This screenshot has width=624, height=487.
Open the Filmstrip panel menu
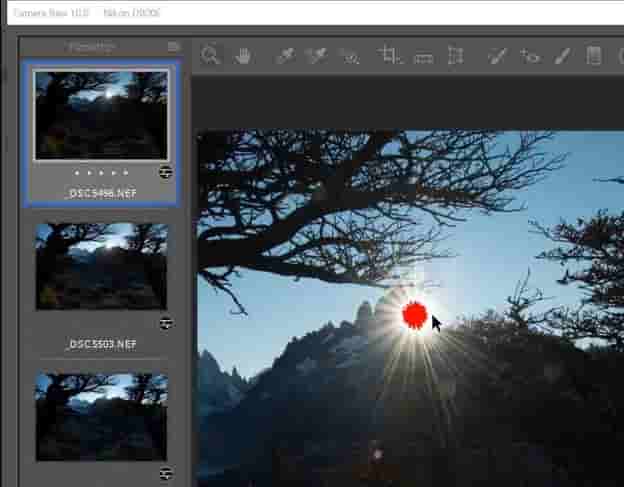(x=174, y=46)
